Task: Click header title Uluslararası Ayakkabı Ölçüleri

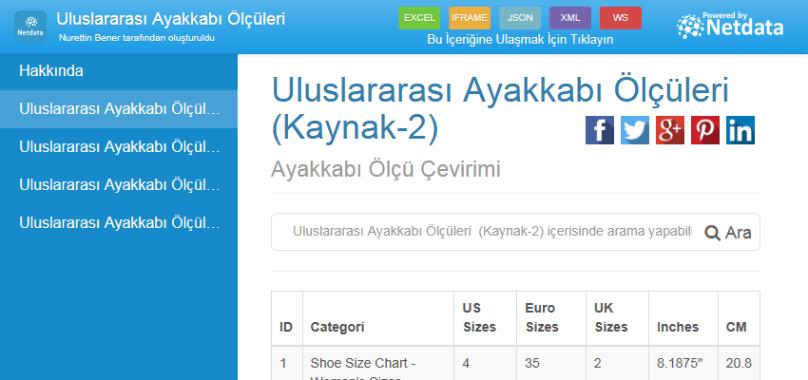Action: [171, 19]
